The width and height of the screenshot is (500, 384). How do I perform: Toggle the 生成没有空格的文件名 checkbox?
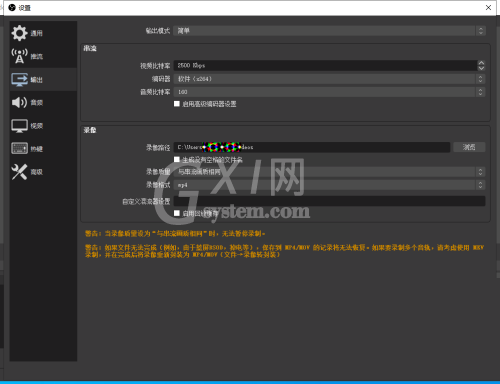pyautogui.click(x=177, y=159)
